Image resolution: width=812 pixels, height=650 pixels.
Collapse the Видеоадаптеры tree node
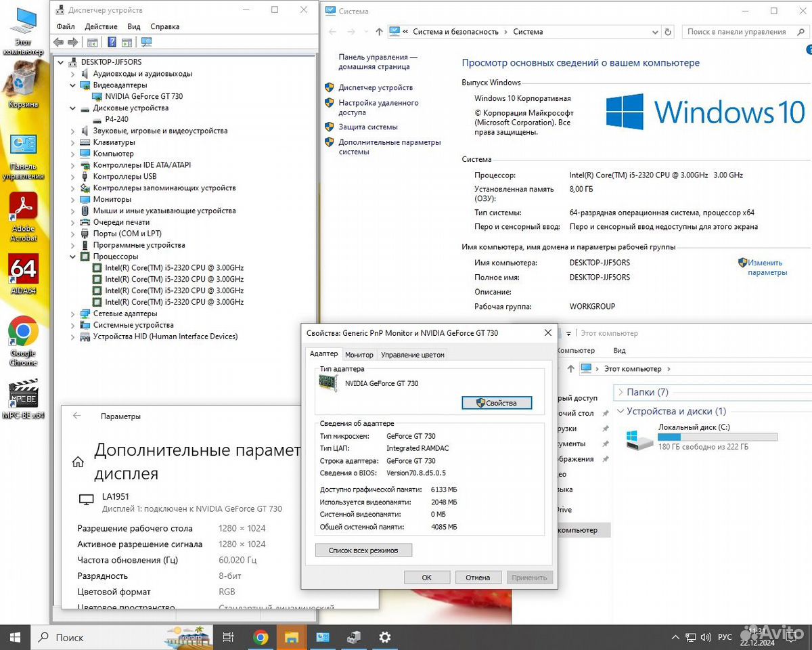click(x=73, y=85)
